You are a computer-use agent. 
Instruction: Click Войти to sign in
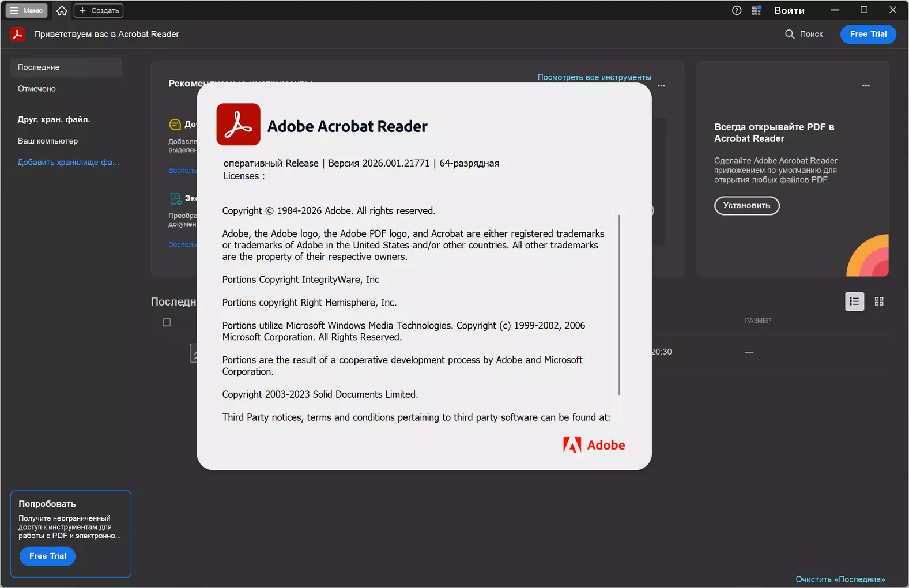(790, 10)
